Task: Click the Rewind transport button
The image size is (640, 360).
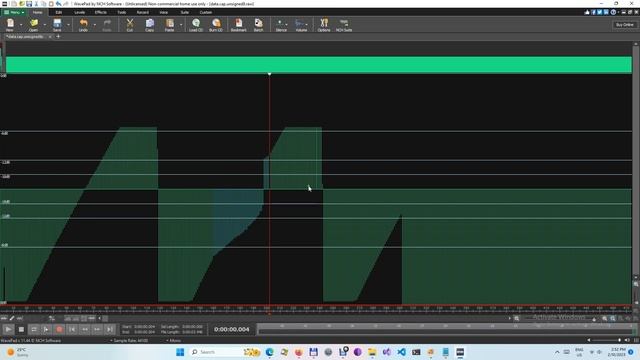Action: [x=84, y=329]
